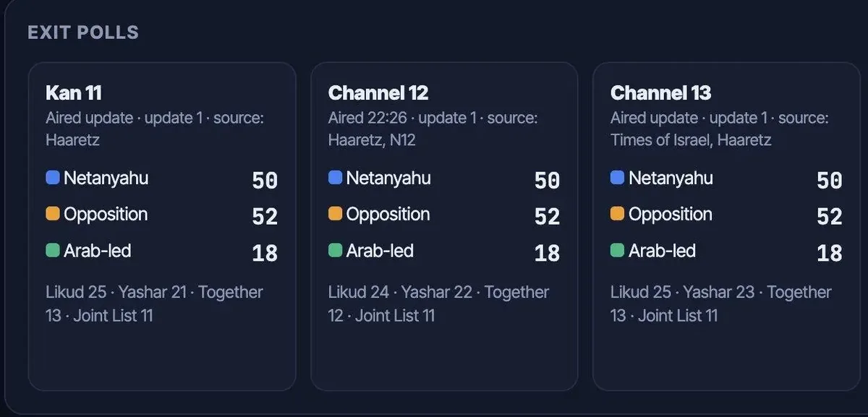Click the orange Opposition swatch in Channel 13
Screen dimensions: 868x417
coord(617,214)
